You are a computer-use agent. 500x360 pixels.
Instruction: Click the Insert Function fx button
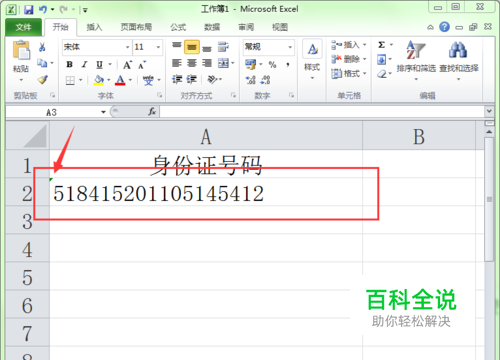click(152, 112)
